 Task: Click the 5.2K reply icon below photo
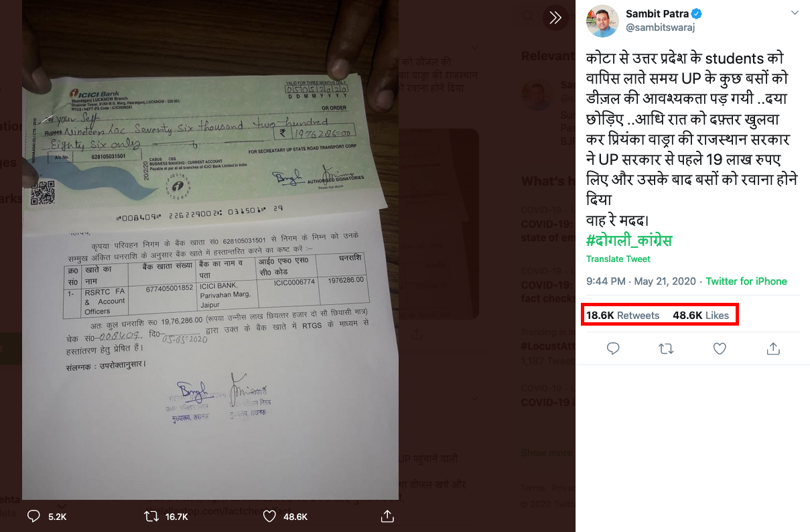pyautogui.click(x=33, y=517)
